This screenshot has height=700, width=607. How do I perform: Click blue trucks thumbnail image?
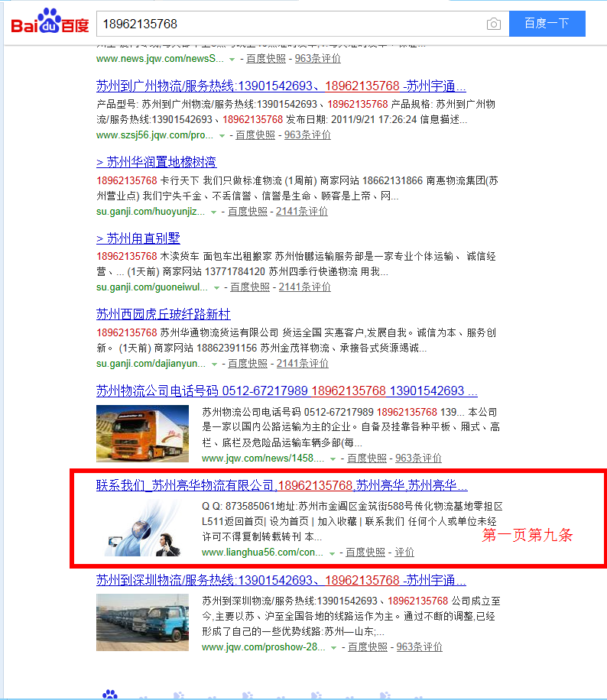click(x=142, y=622)
